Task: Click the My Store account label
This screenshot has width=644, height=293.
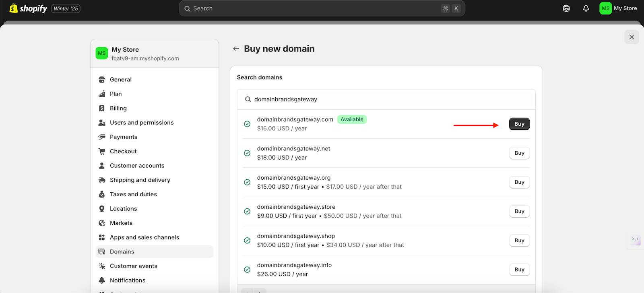Action: tap(625, 8)
